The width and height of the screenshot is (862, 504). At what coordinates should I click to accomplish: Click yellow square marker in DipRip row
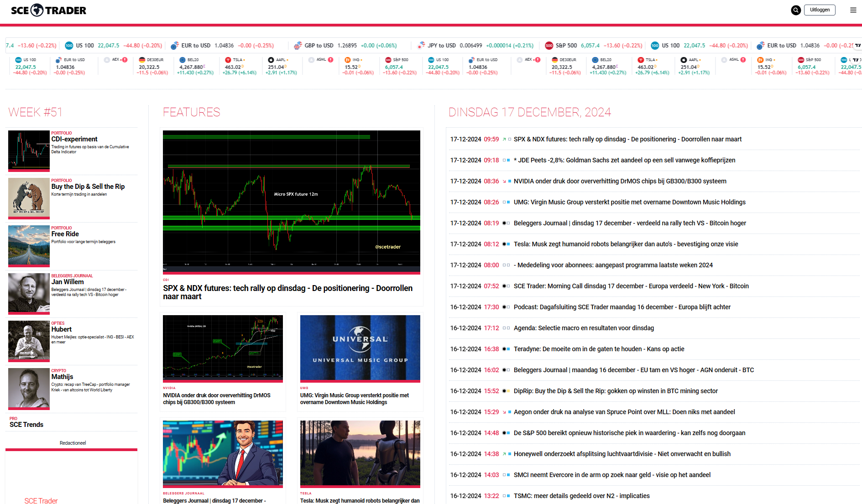[x=508, y=391]
